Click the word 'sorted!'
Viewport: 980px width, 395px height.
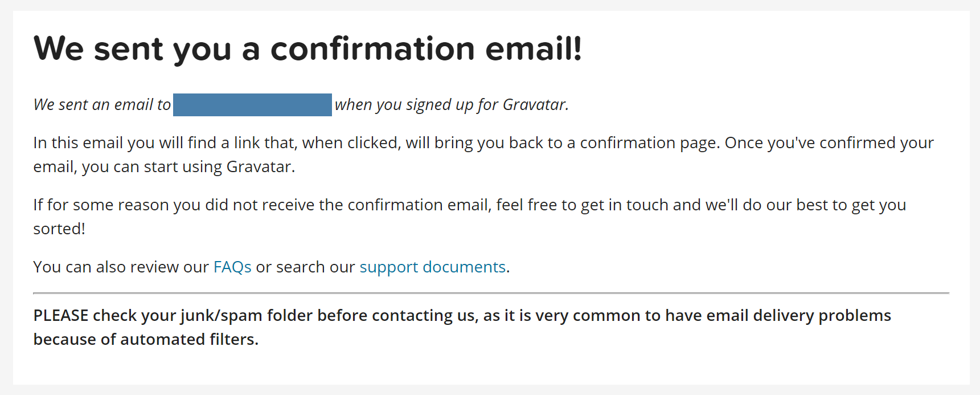[59, 229]
